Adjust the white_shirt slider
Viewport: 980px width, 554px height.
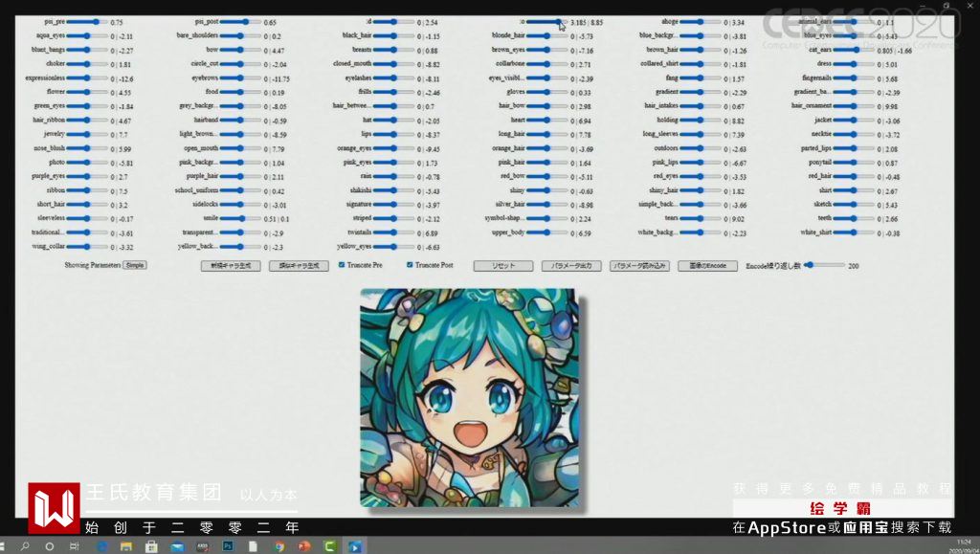coord(854,233)
